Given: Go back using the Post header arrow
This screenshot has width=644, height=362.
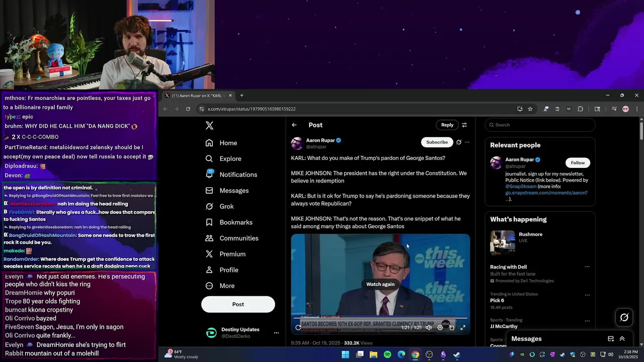Looking at the screenshot, I should point(294,125).
